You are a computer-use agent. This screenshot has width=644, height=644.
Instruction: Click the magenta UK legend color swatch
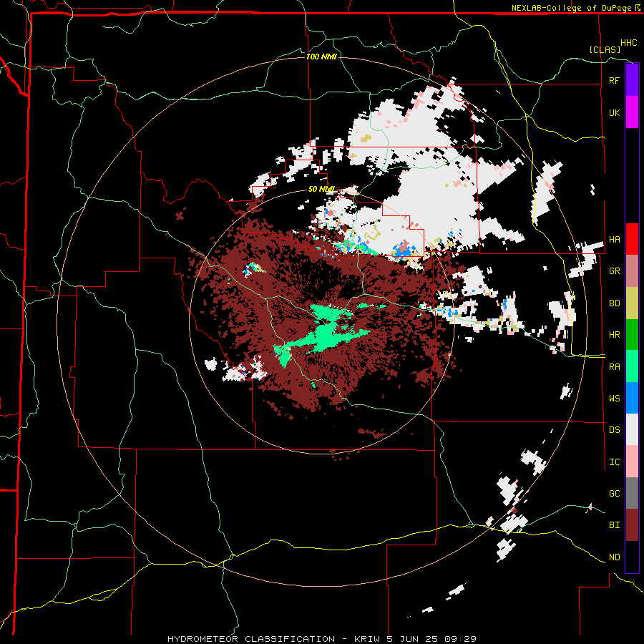pos(632,112)
